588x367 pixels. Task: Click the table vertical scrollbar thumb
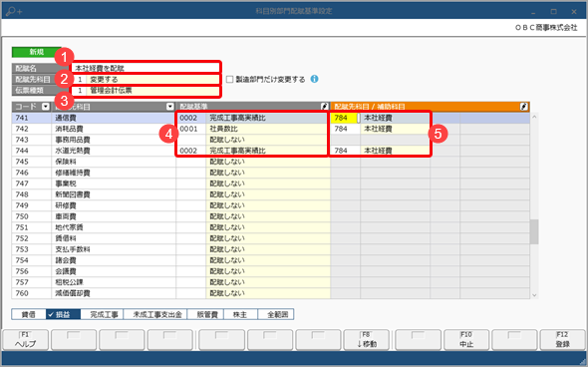534,231
